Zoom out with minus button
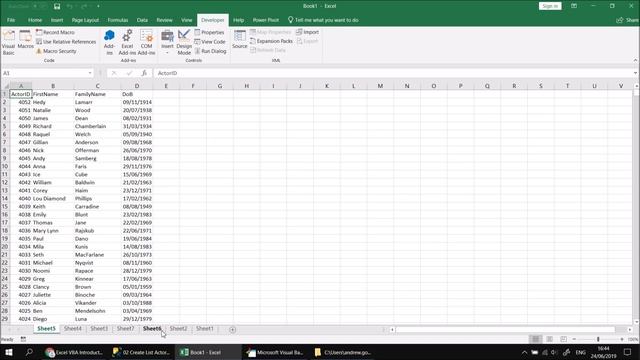This screenshot has height=360, width=640. tap(574, 339)
